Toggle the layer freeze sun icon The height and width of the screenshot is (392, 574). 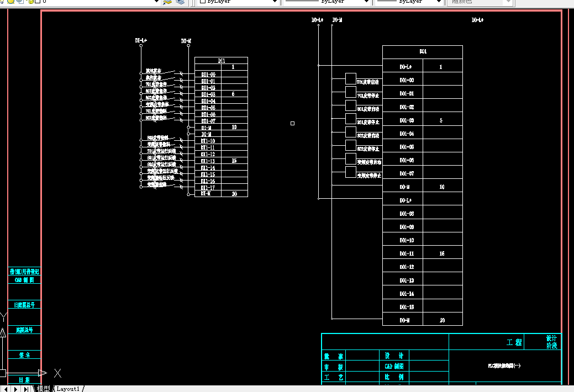click(x=11, y=2)
